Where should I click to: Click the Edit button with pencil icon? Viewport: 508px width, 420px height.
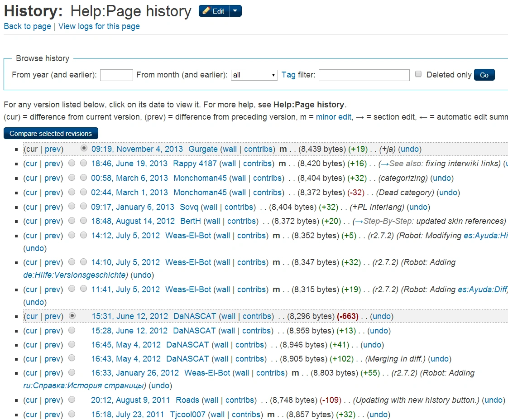[214, 11]
